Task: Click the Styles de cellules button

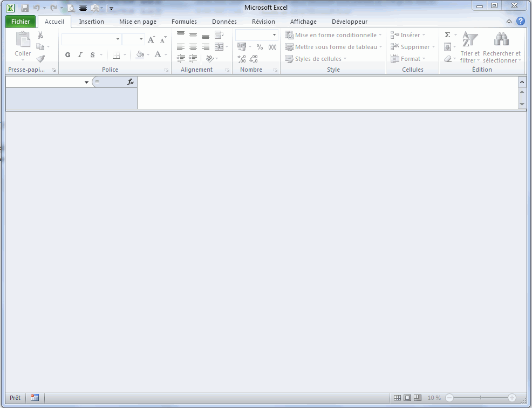Action: pyautogui.click(x=316, y=59)
